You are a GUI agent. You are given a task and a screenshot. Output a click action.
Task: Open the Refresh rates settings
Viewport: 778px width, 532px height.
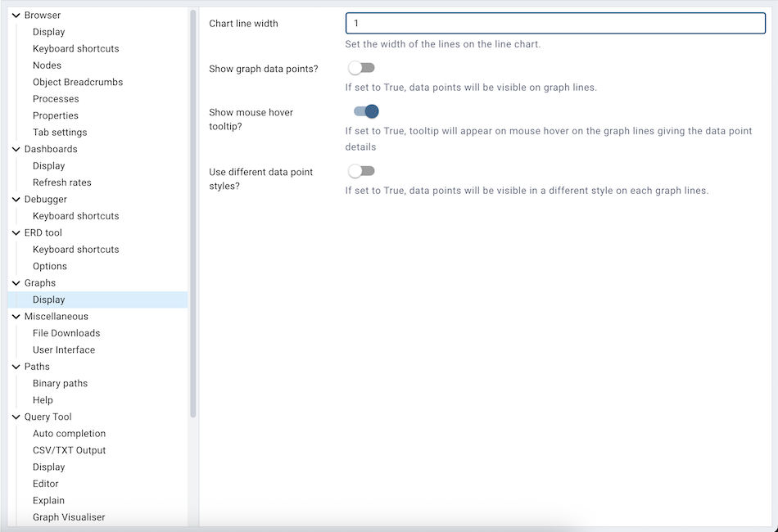(61, 182)
